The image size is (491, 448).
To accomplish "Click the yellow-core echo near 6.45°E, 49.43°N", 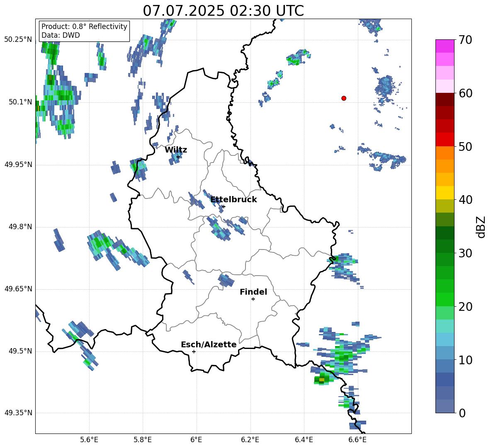I will point(321,380).
